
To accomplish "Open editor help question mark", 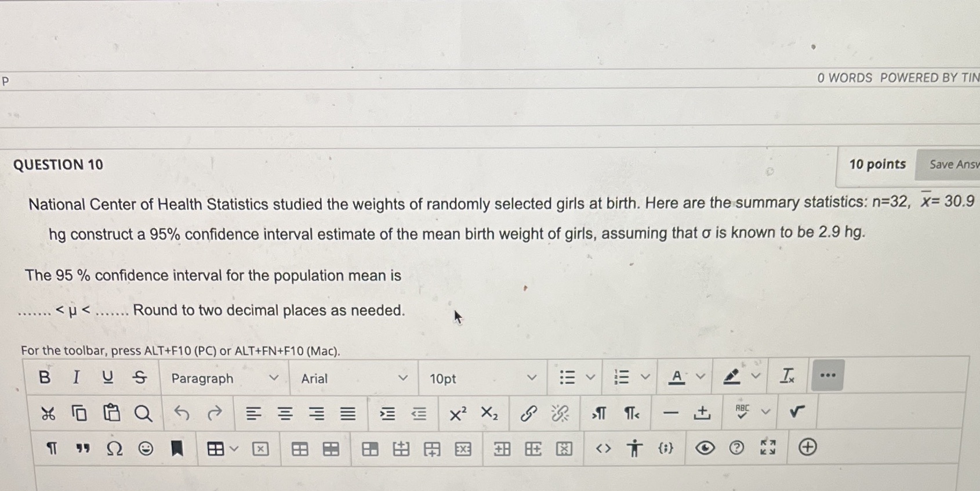I will 736,447.
